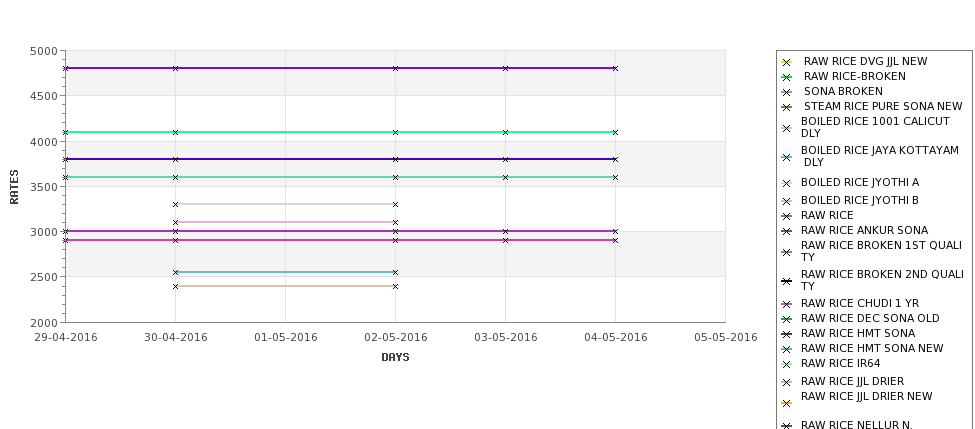Click the RAW RICE-BROKEN legend marker
975x429 pixels.
click(x=787, y=77)
